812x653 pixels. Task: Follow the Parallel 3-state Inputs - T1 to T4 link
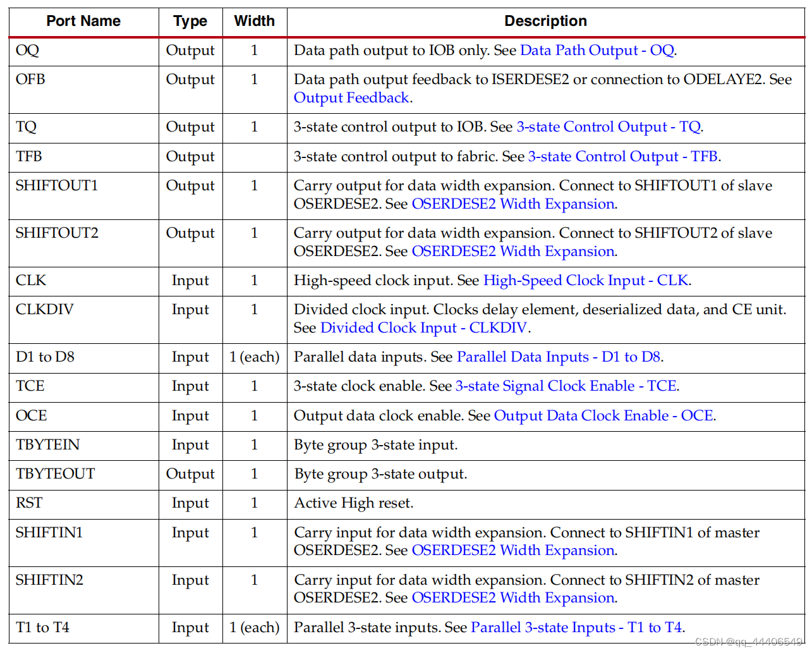coord(577,627)
